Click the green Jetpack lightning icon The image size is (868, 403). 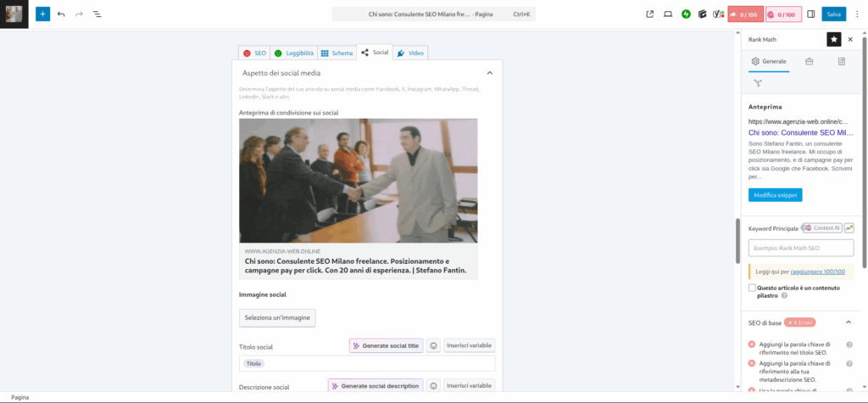686,14
